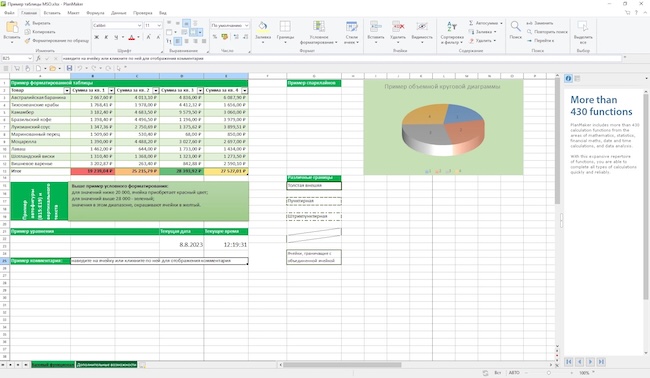Click the help question mark icon

[636, 13]
